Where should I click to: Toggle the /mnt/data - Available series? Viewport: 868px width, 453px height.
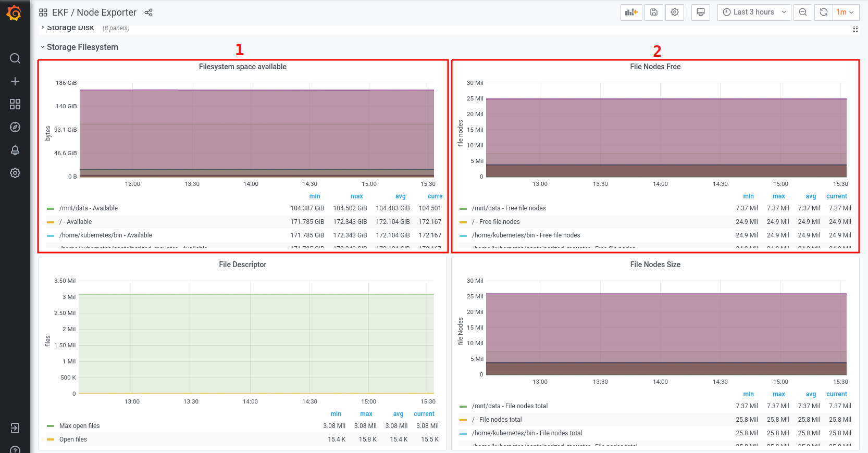(x=89, y=208)
